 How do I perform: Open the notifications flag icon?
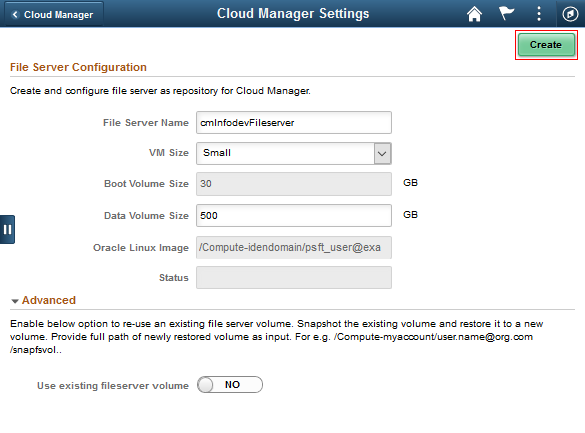506,14
